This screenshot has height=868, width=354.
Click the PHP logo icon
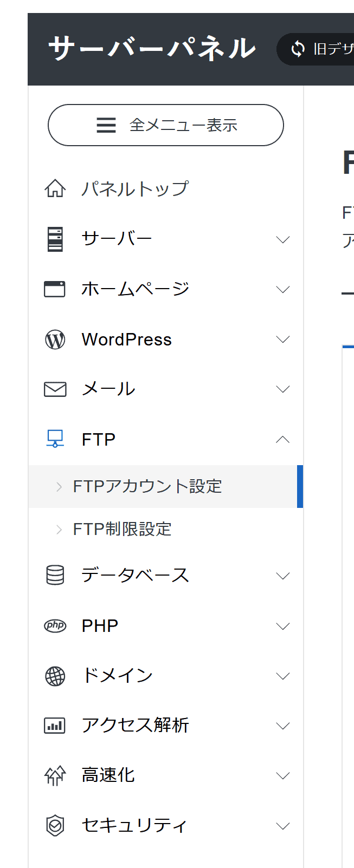(x=55, y=626)
